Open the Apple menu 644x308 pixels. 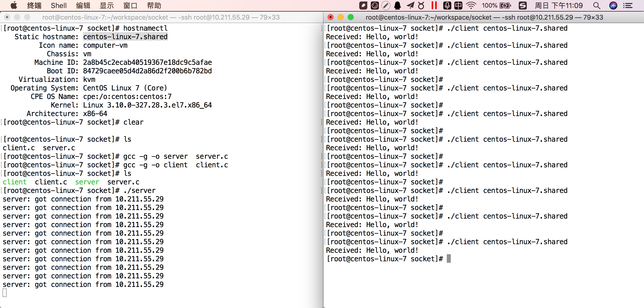14,5
